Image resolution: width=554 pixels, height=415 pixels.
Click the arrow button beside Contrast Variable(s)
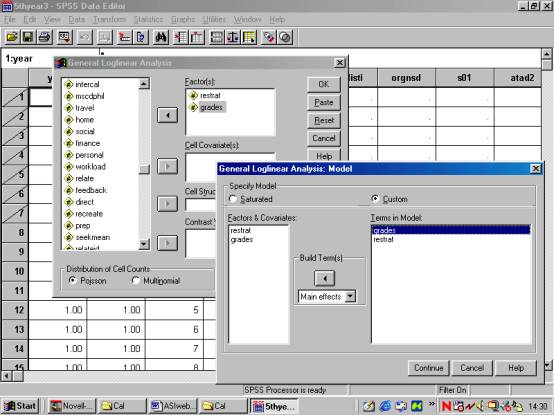tap(167, 243)
